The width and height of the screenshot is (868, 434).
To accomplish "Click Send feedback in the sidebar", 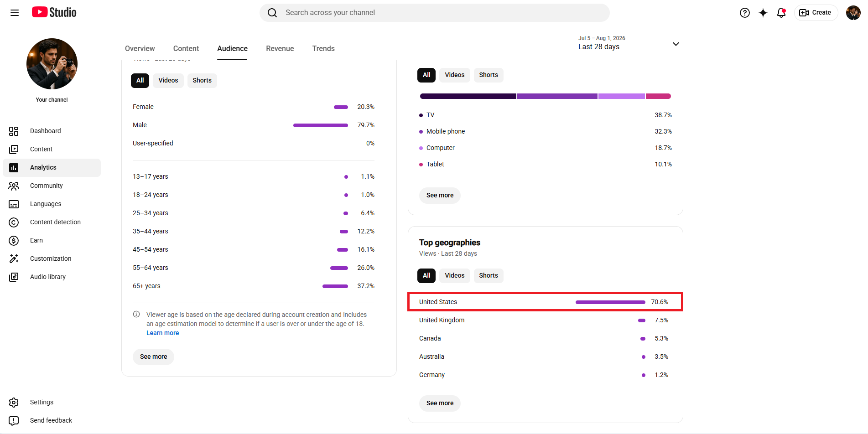I will 52,421.
